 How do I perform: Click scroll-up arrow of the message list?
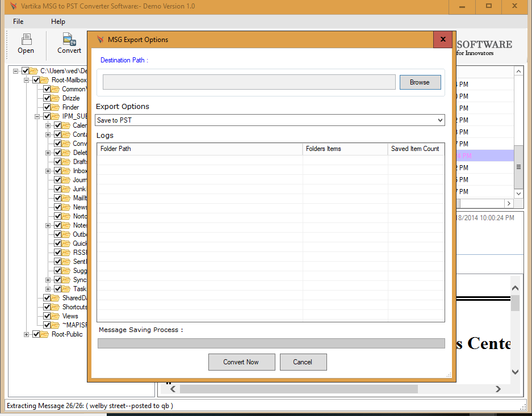[x=518, y=71]
